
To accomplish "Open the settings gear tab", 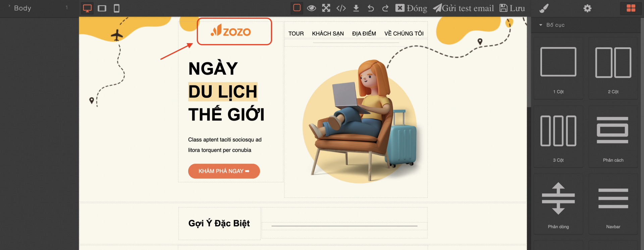I will pos(587,8).
